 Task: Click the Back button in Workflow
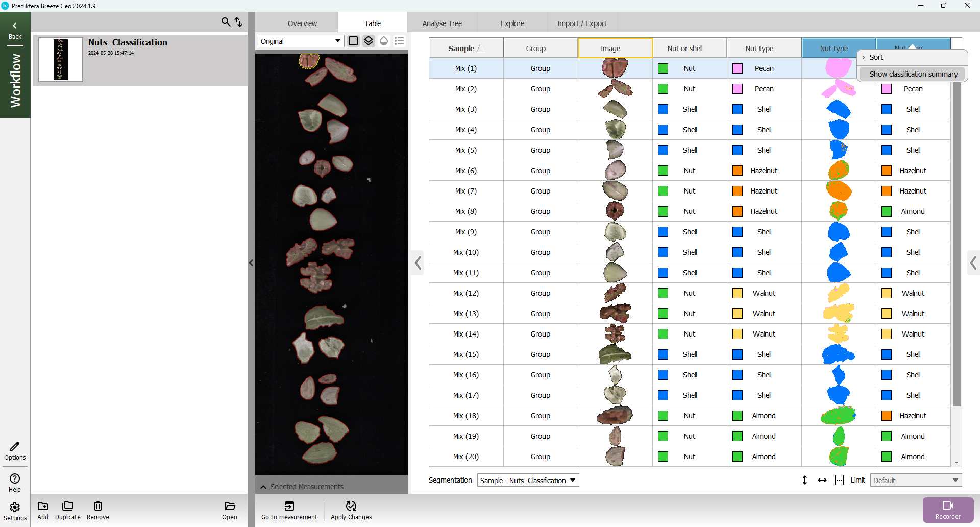tap(15, 30)
